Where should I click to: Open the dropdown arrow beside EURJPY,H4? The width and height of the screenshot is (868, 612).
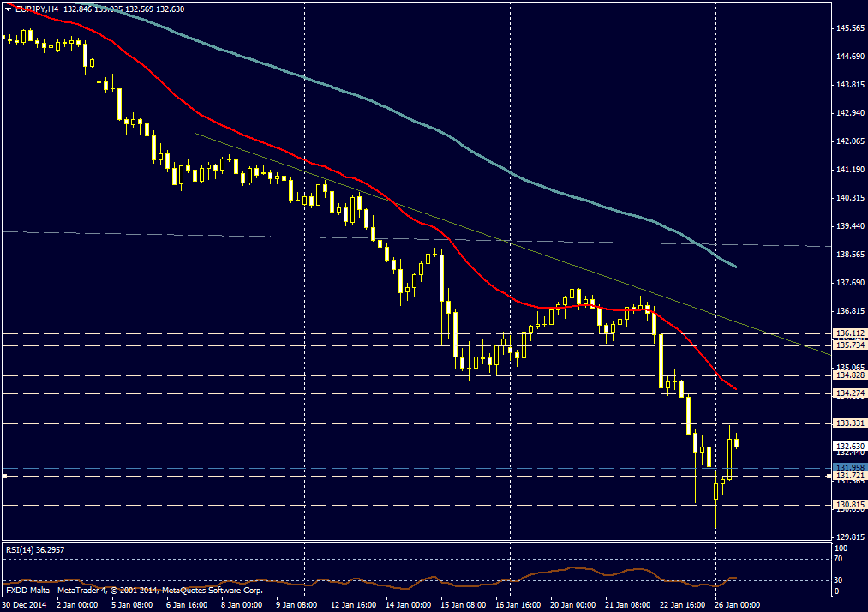point(9,9)
